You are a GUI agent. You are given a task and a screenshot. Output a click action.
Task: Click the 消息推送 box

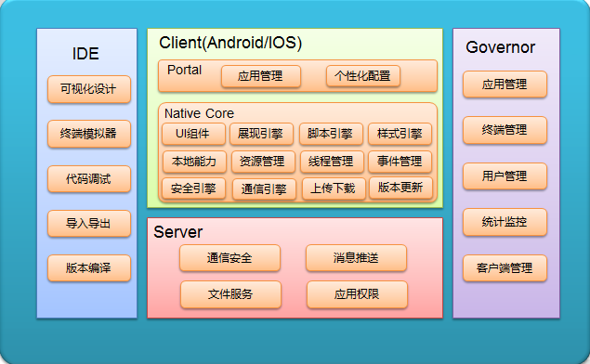coord(357,258)
